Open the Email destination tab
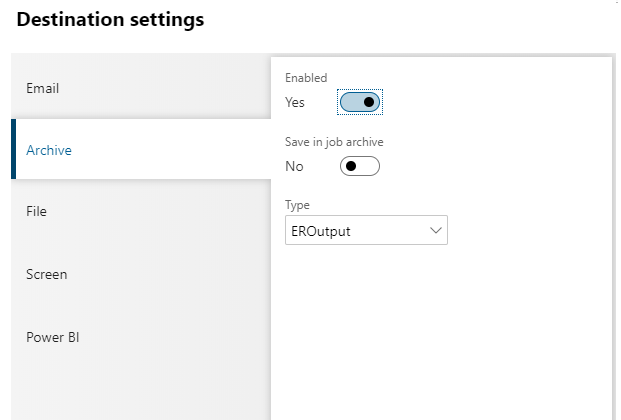 tap(43, 88)
